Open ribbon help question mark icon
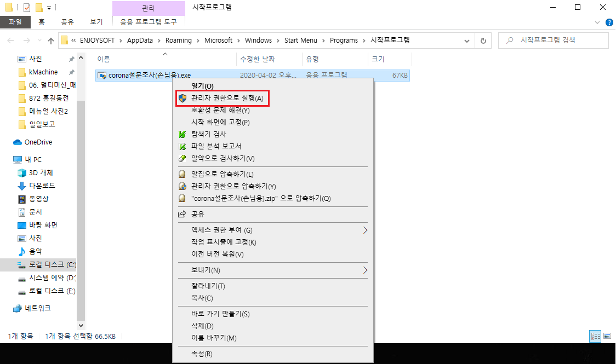The image size is (616, 364). 609,22
